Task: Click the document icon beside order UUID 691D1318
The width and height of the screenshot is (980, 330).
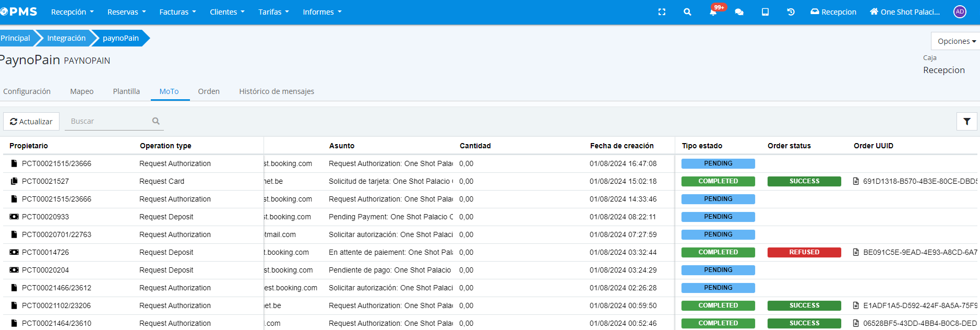Action: [856, 181]
